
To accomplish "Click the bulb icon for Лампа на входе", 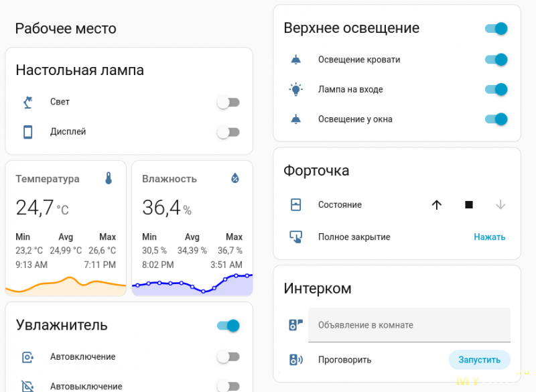I will 295,89.
